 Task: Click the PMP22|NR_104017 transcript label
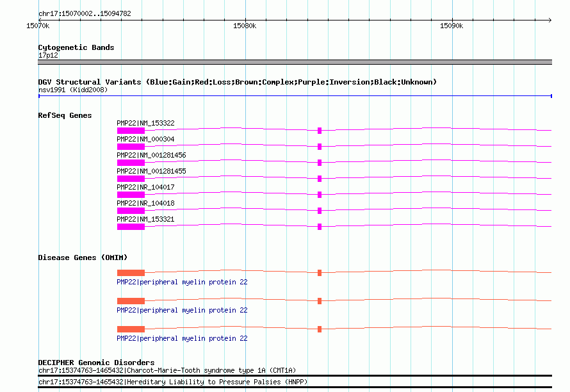pos(145,187)
